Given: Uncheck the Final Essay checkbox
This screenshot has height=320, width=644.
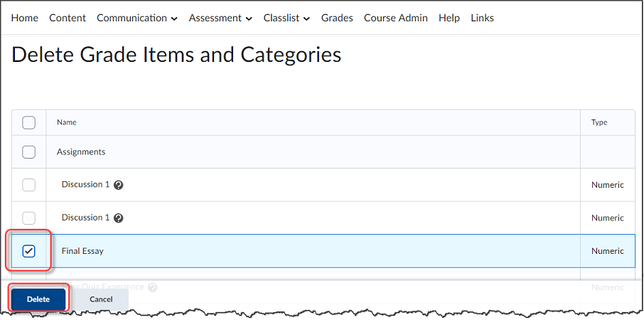Looking at the screenshot, I should pos(29,251).
